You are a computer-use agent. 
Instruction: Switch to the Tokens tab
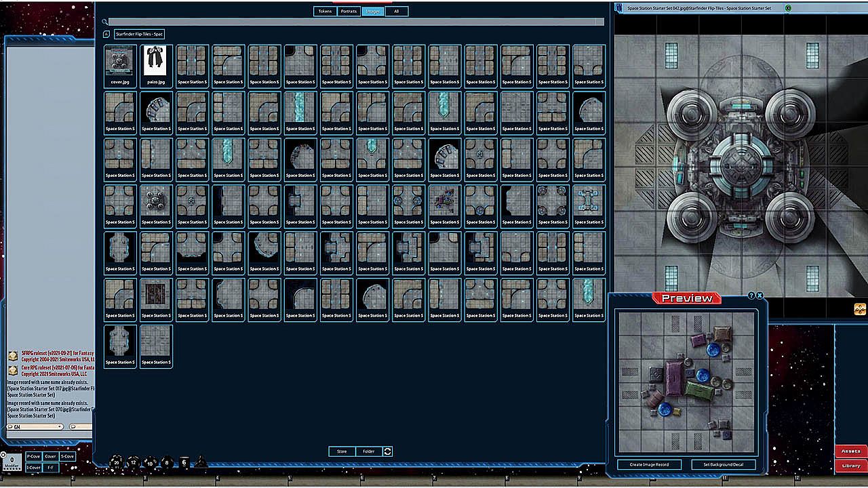point(325,12)
